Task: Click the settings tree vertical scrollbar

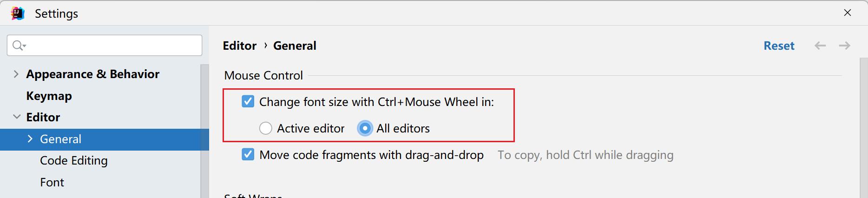Action: [204, 130]
